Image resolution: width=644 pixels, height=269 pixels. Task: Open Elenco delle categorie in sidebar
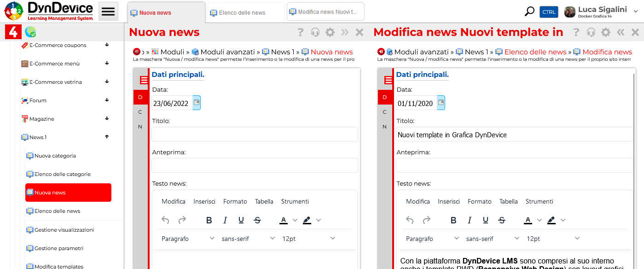[63, 174]
